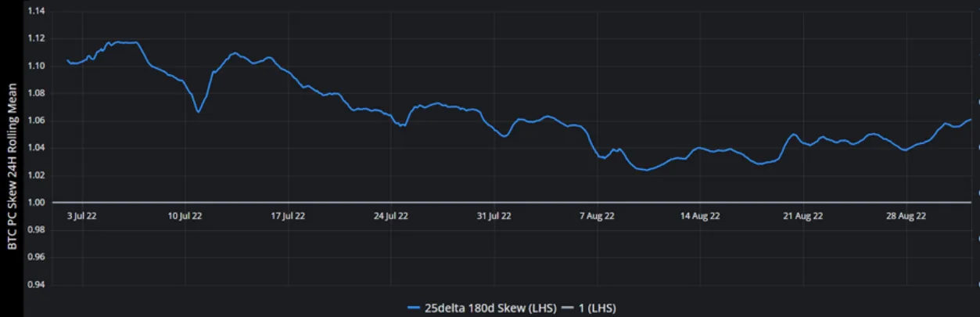Image resolution: width=980 pixels, height=317 pixels.
Task: Click the 0.98 y-axis value
Action: (36, 230)
